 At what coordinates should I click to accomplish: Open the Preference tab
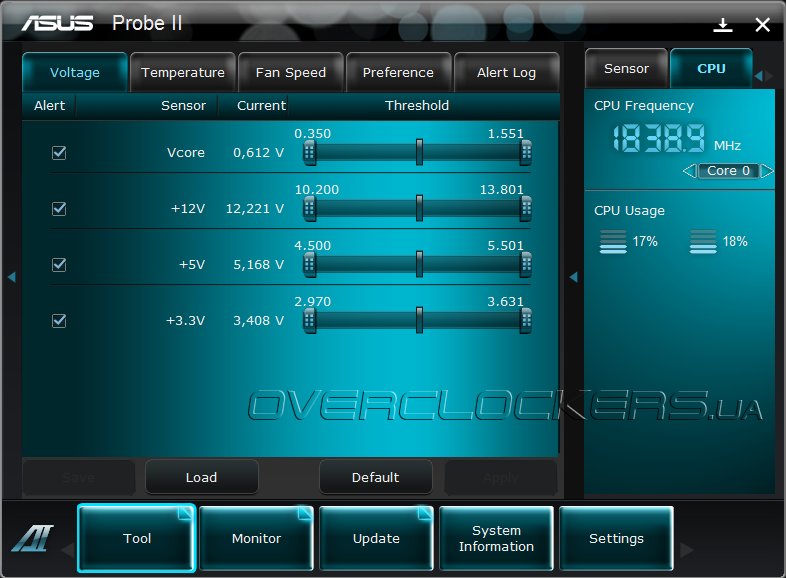pos(398,72)
